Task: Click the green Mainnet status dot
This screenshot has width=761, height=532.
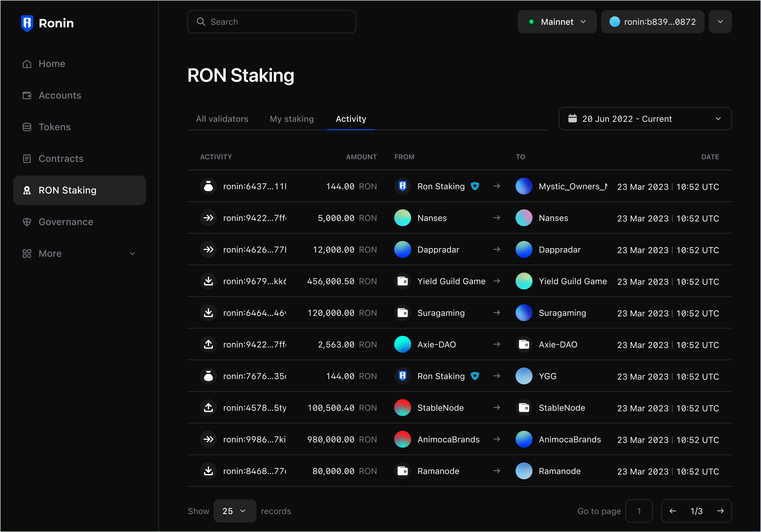Action: (531, 22)
